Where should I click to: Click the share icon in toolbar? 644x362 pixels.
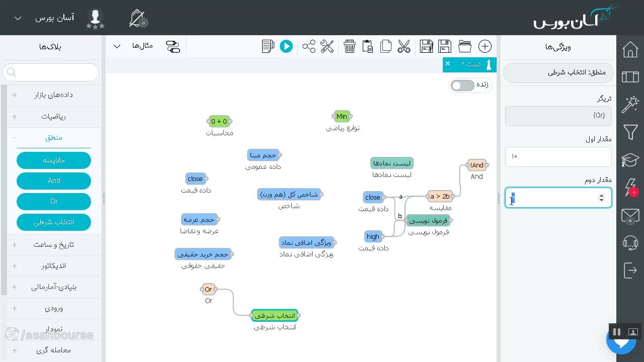(309, 46)
